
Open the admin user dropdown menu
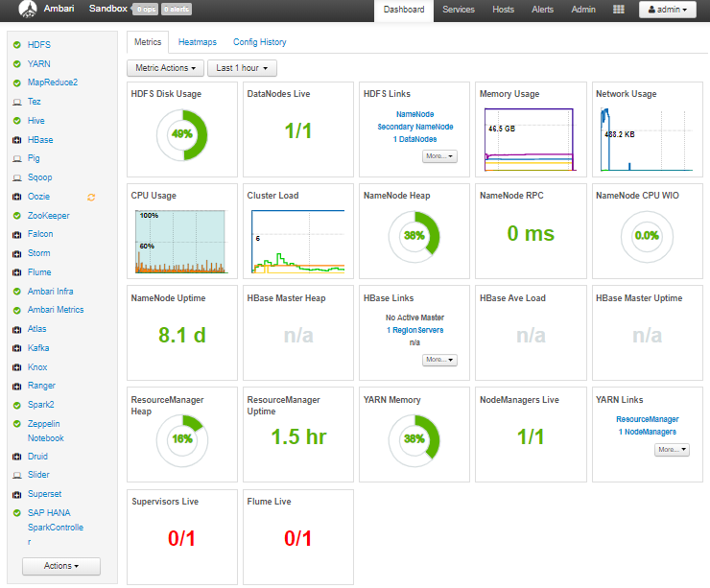pos(668,10)
